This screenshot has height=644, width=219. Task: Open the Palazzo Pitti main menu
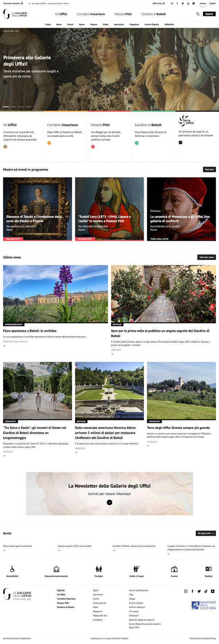(123, 14)
